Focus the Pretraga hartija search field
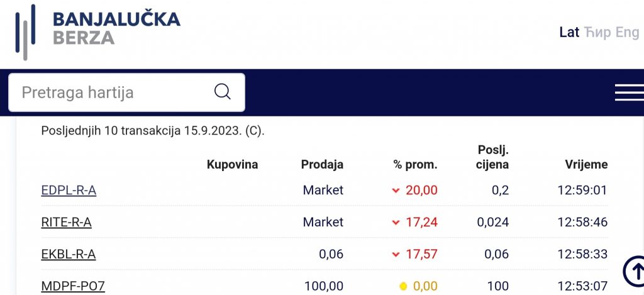 coord(126,92)
